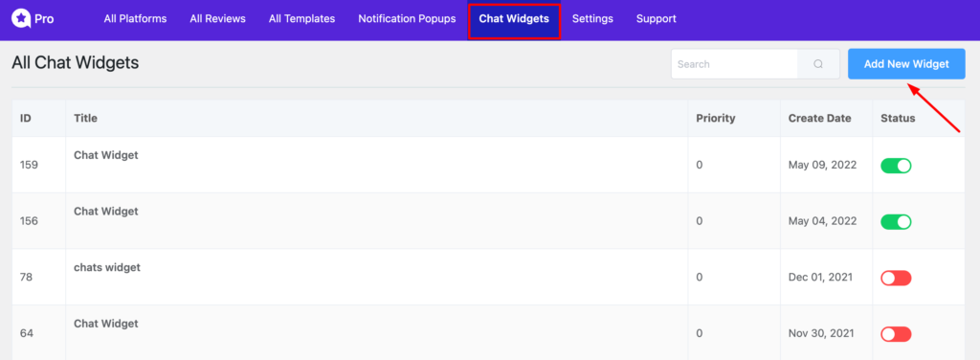Click the Chat Widget title in row 64
This screenshot has width=980, height=360.
pyautogui.click(x=105, y=324)
